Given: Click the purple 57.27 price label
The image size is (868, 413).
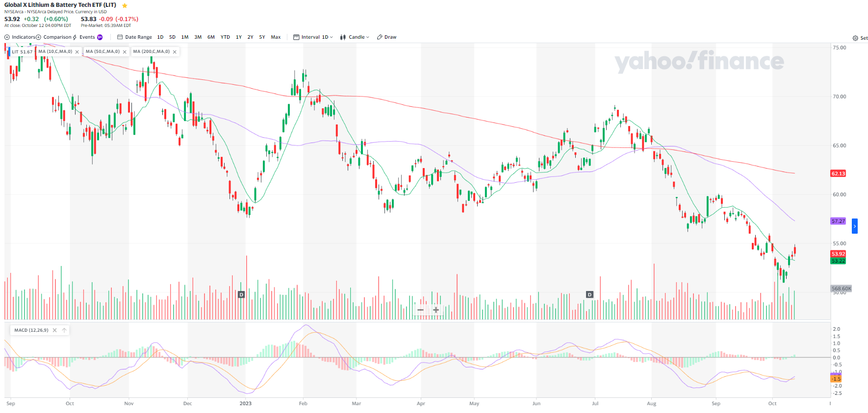Looking at the screenshot, I should coord(838,221).
